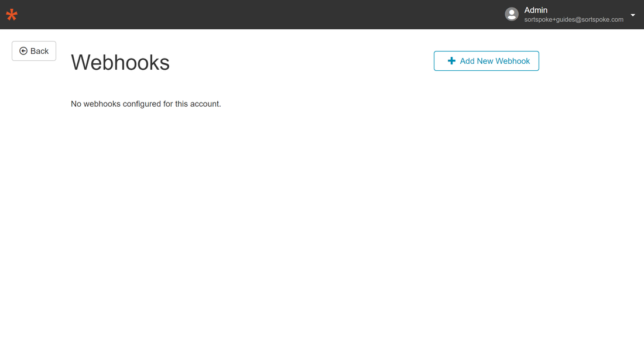The width and height of the screenshot is (644, 362).
Task: Click the Admin username label
Action: click(536, 11)
